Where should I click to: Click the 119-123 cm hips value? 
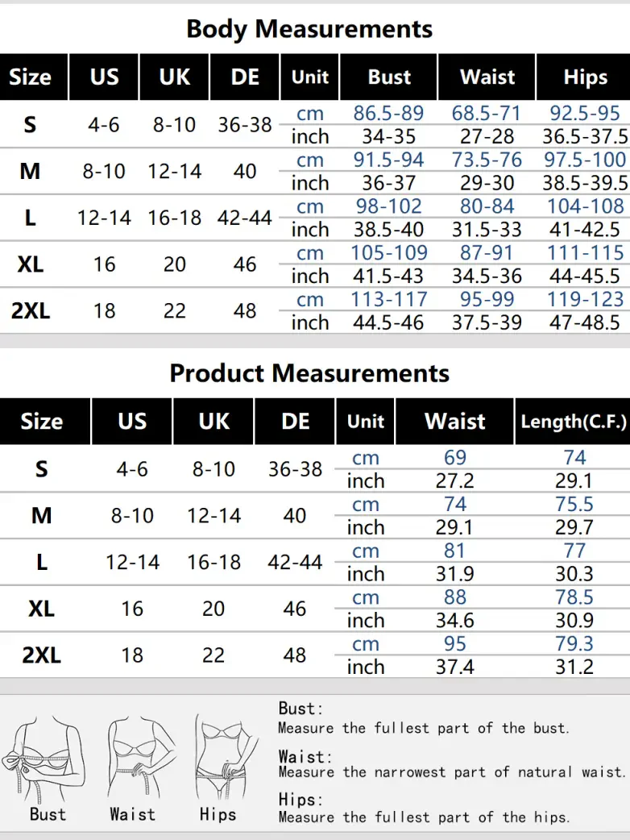(585, 299)
